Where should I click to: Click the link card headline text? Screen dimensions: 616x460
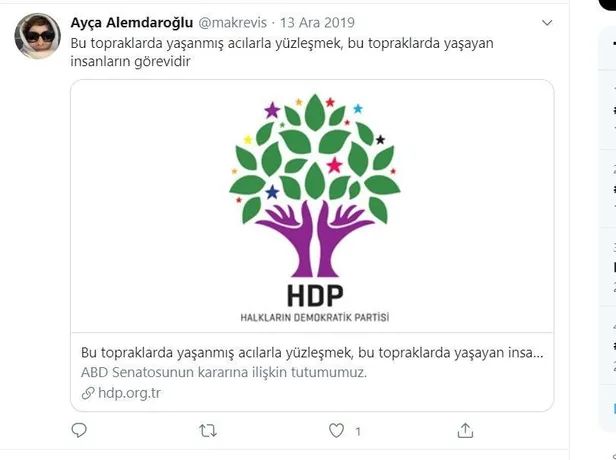point(312,353)
